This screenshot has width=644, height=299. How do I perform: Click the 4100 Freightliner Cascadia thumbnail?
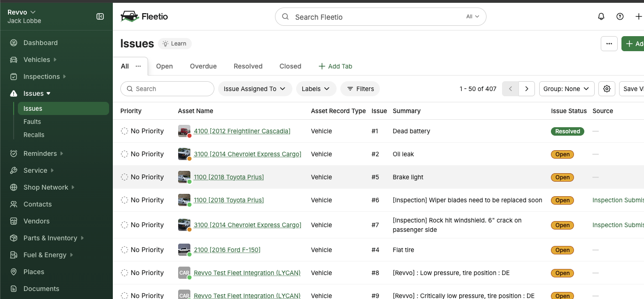[x=184, y=131]
